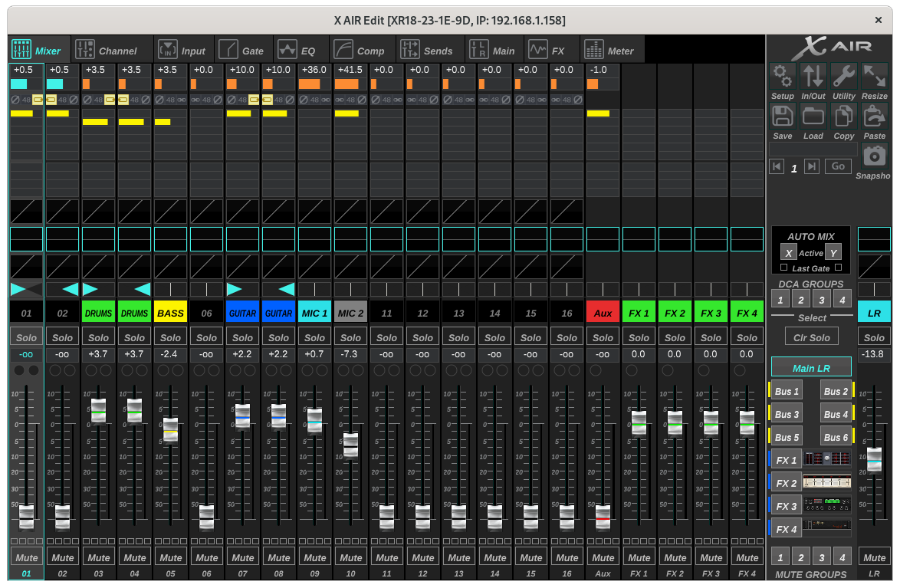Select FX 4 send button
Viewport: 900px width, 588px height.
pyautogui.click(x=787, y=528)
